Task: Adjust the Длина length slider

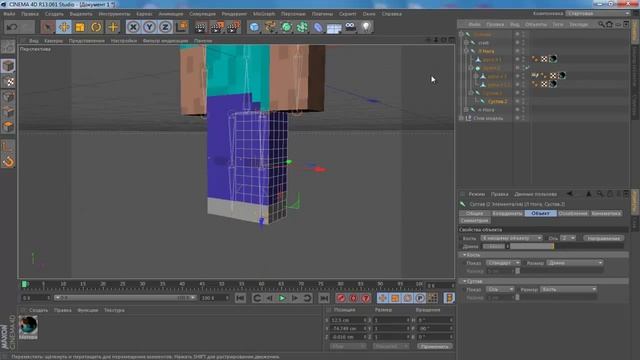Action: pos(567,246)
